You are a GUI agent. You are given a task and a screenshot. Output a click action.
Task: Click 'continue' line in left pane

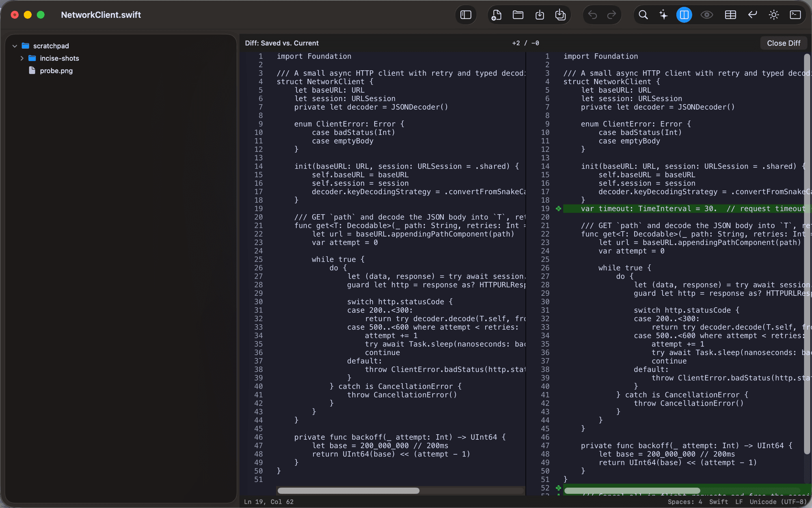[382, 353]
